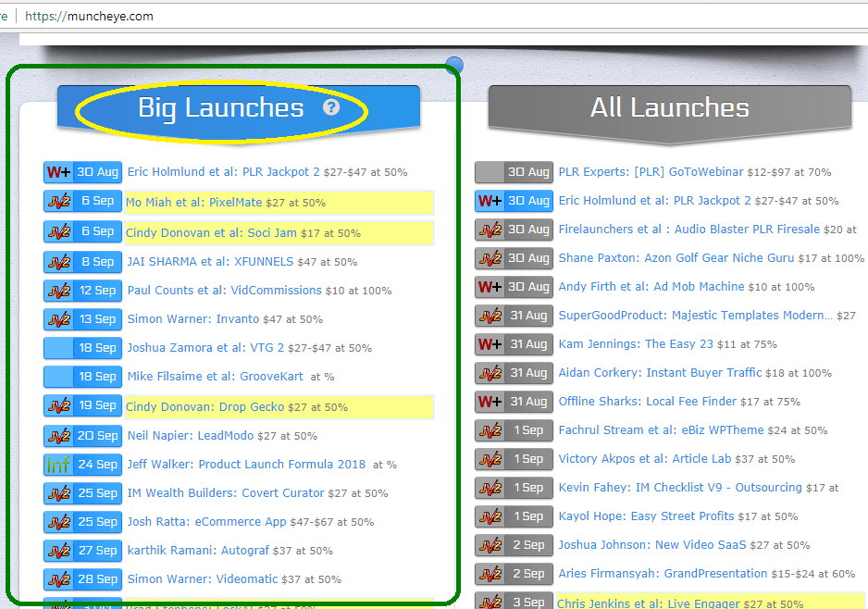Click the JVZoo badge next to Autograf

pos(58,551)
